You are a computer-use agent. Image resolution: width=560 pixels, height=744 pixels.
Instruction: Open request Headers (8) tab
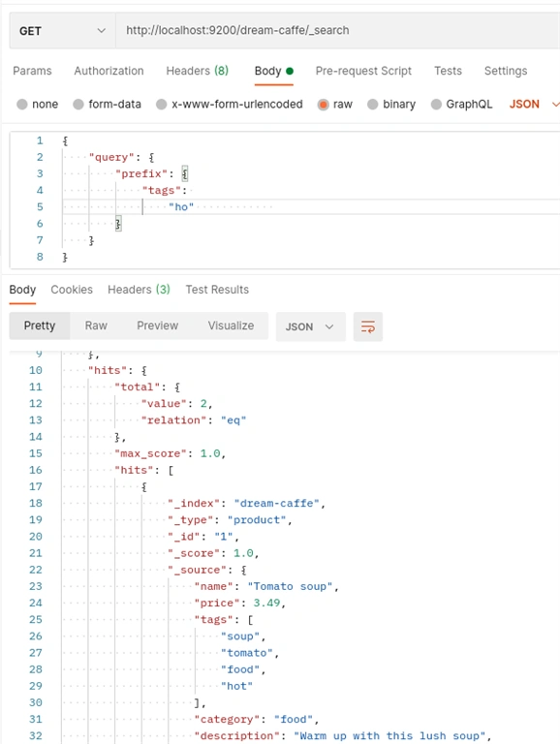click(197, 71)
